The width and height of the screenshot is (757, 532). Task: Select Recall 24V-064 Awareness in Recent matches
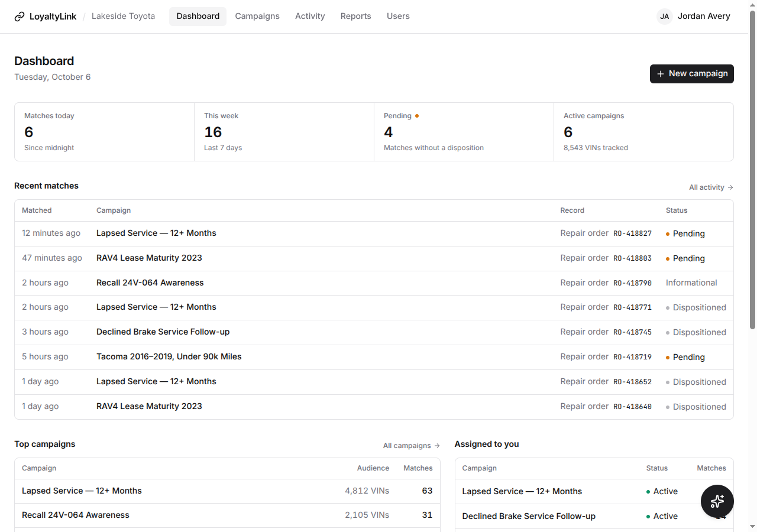(x=150, y=283)
